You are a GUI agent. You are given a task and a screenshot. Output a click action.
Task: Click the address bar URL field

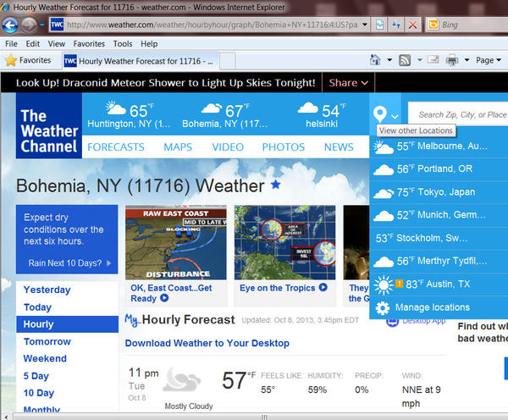coord(213,25)
